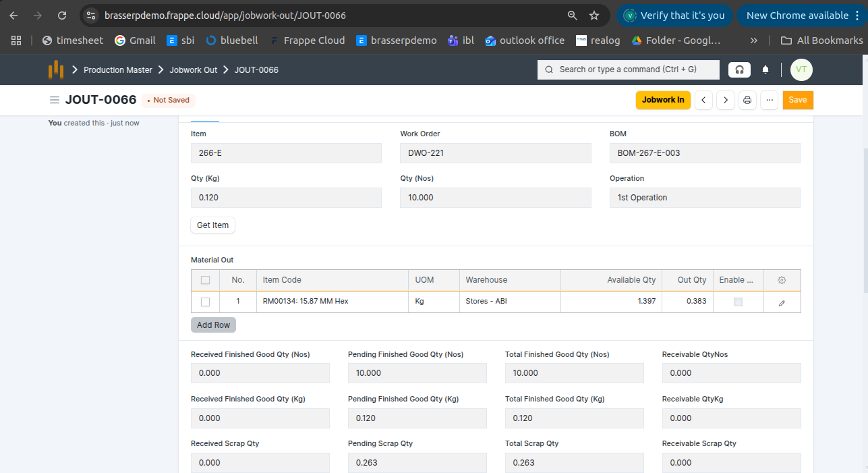Image resolution: width=868 pixels, height=473 pixels.
Task: Navigate to Jobwork Out breadcrumb
Action: click(193, 69)
